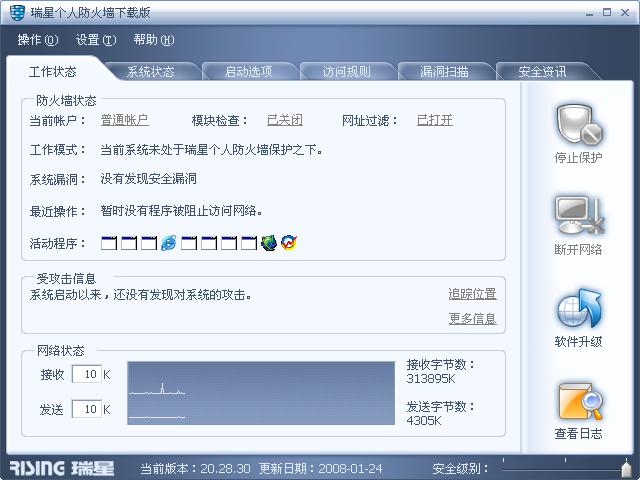Adjust the 安全级别 slider handle
The height and width of the screenshot is (480, 640).
click(626, 469)
